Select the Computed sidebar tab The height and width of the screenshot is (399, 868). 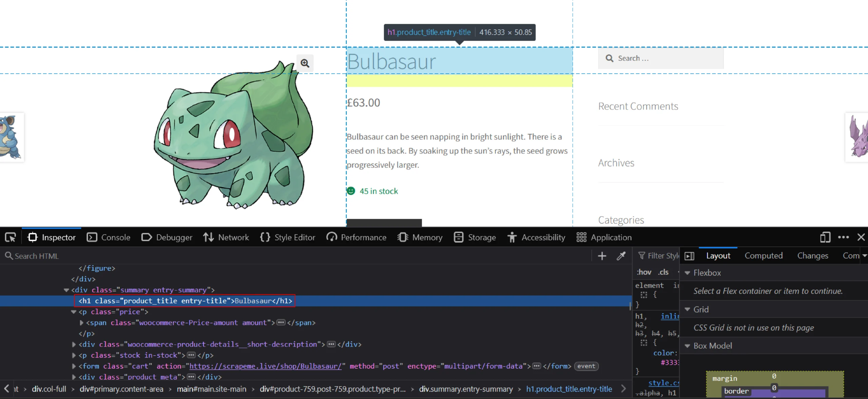[x=763, y=256]
